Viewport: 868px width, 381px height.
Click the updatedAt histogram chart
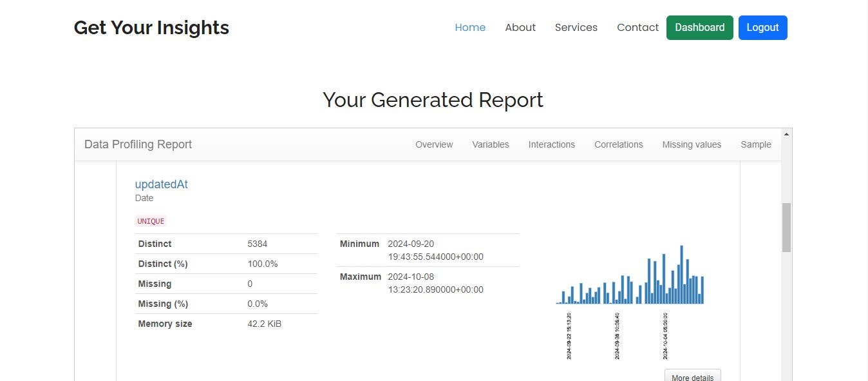coord(630,301)
